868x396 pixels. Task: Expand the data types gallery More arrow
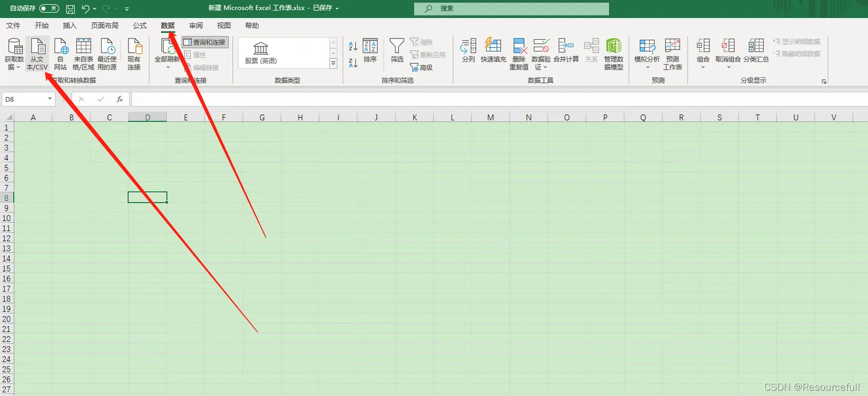coord(333,63)
